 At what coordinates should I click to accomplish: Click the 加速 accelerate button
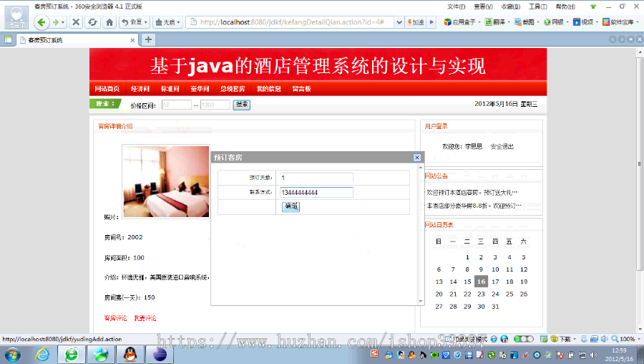click(x=416, y=22)
